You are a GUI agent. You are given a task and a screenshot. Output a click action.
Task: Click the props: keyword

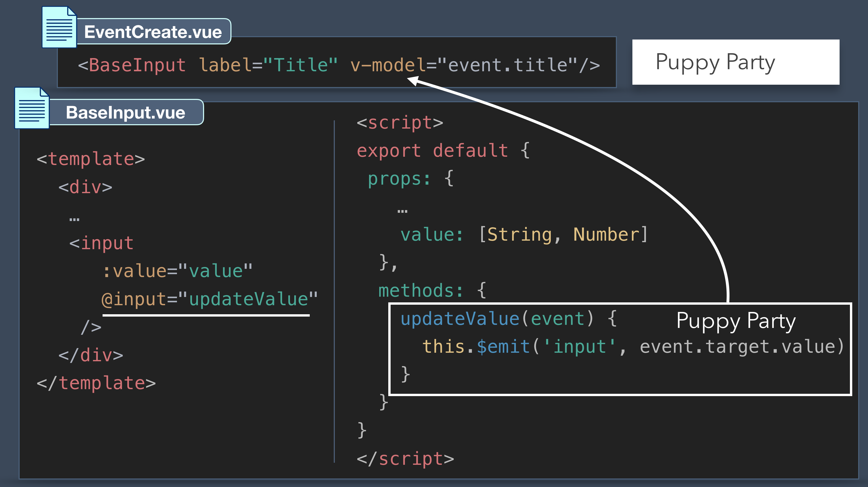point(399,178)
